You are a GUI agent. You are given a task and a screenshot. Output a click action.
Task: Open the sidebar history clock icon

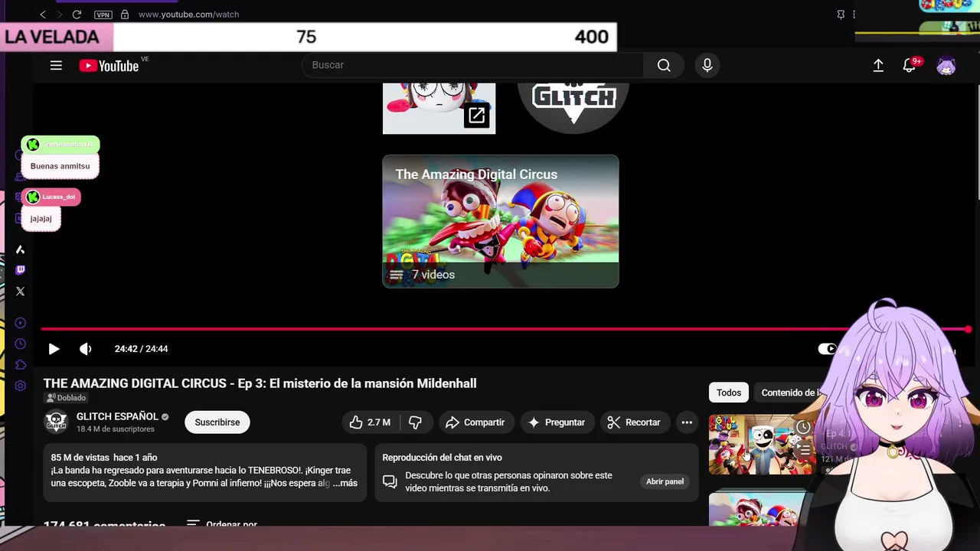tap(21, 344)
